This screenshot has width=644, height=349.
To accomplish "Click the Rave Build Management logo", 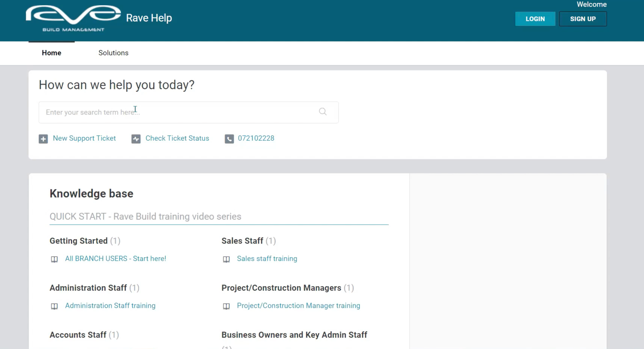I will [x=73, y=18].
